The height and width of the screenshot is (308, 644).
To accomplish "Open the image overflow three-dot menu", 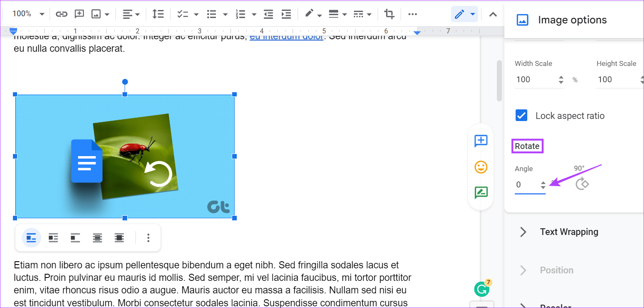I will pos(148,237).
